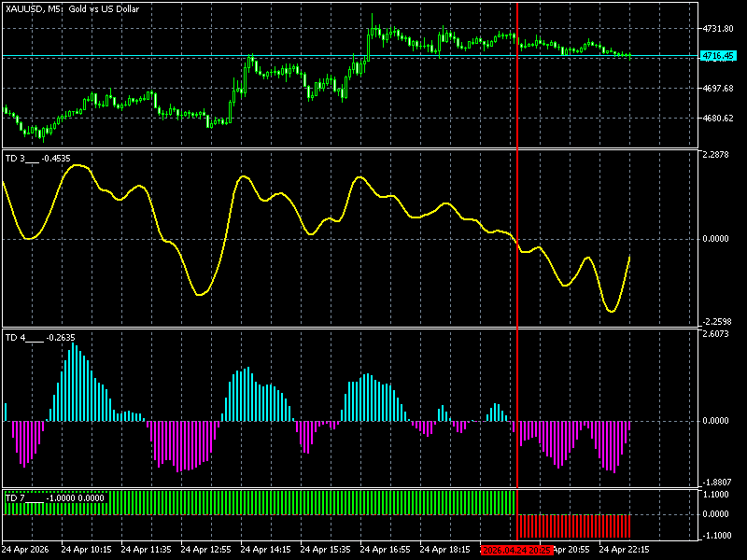Click the 24 Apr 22:15 time axis label
The height and width of the screenshot is (560, 747).
[624, 550]
